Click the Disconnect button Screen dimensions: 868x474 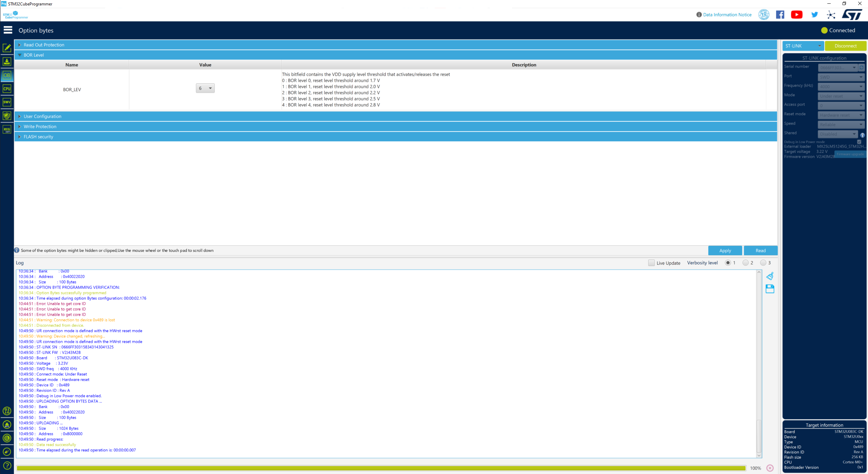click(845, 46)
